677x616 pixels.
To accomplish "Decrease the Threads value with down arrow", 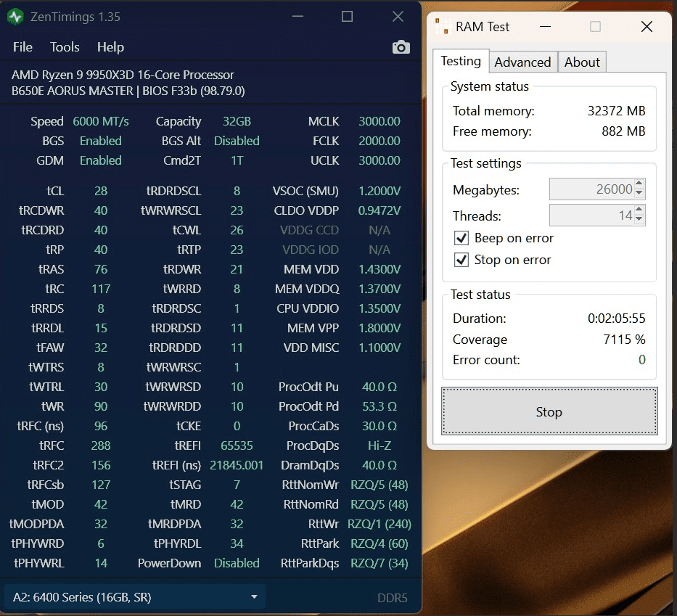I will tap(639, 220).
